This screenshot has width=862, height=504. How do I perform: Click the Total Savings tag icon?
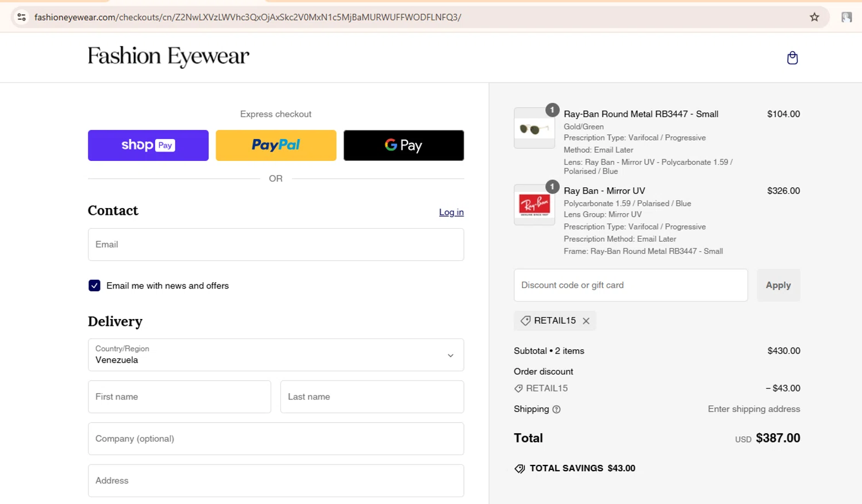click(x=519, y=469)
